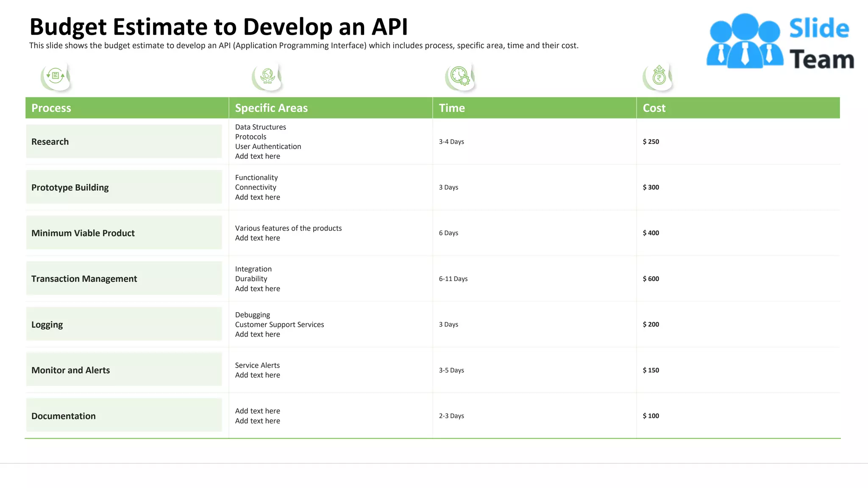Image resolution: width=868 pixels, height=488 pixels.
Task: Click the SlideTeam people logo
Action: (745, 41)
